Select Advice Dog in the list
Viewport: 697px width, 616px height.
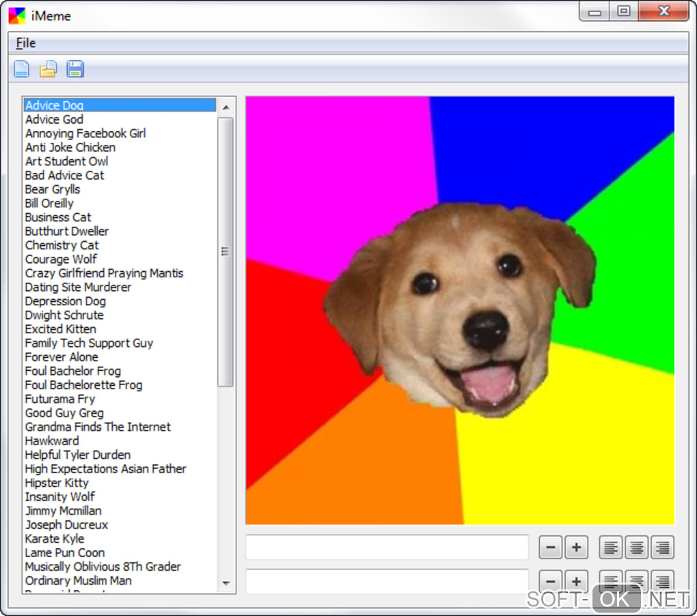(x=120, y=105)
